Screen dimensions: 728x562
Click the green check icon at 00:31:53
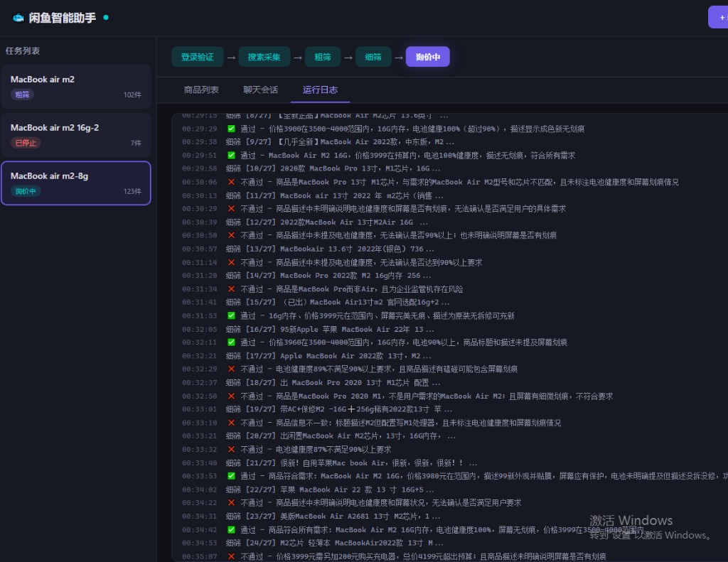pyautogui.click(x=231, y=315)
